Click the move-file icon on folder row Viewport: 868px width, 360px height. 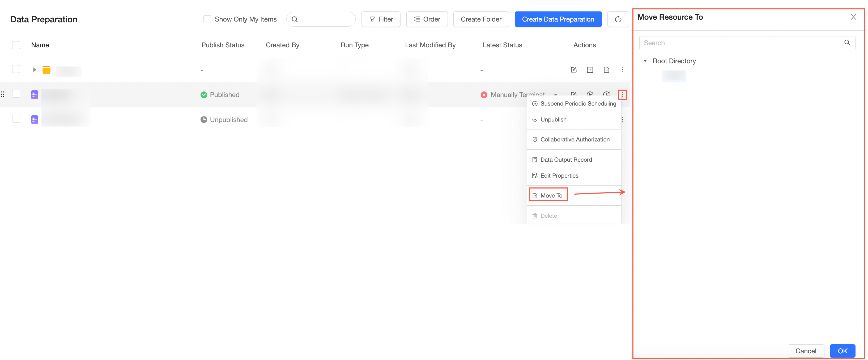click(x=606, y=70)
